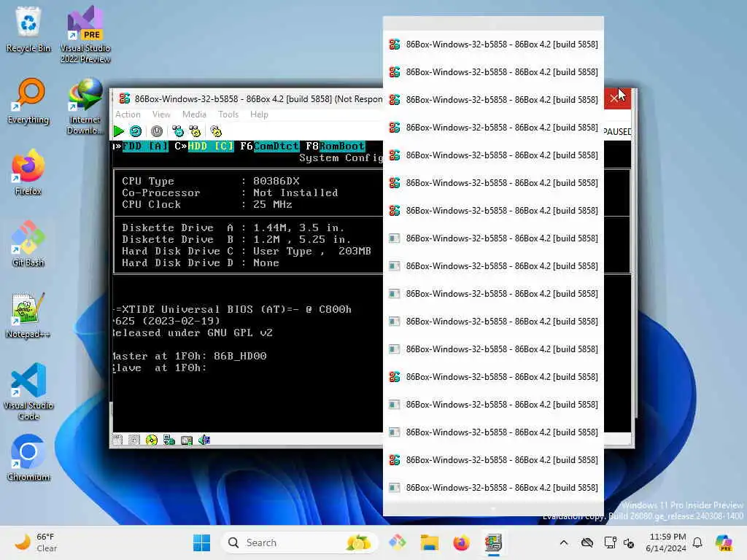Click the Visual Studio 2022 Preview desktop icon
Image resolution: width=747 pixels, height=560 pixels.
coord(85,34)
